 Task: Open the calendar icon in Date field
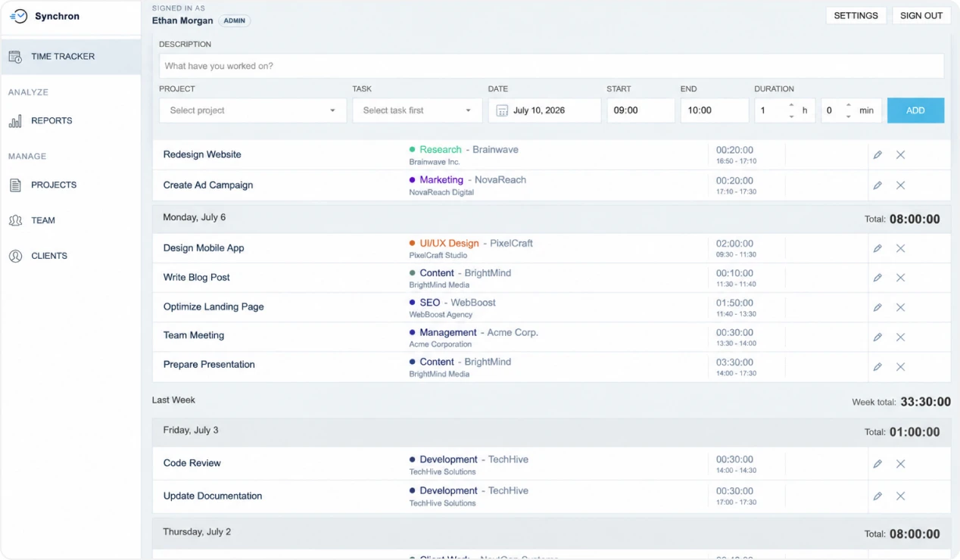tap(502, 110)
